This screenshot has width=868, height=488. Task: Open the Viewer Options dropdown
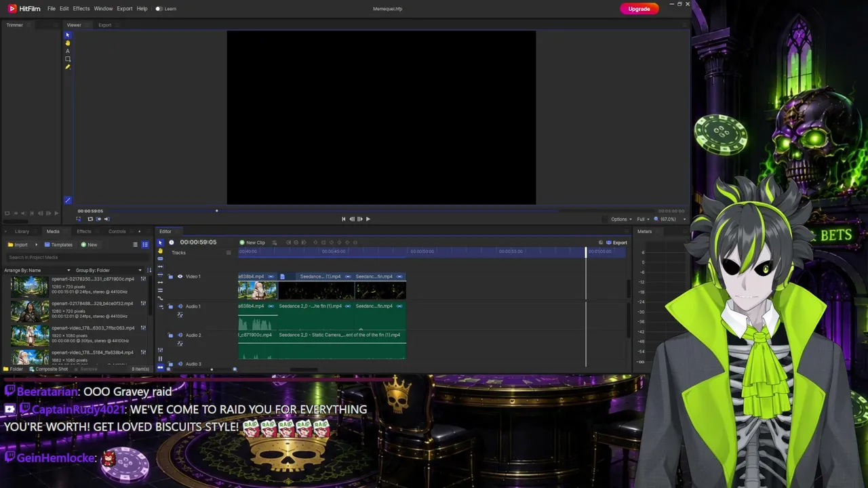pos(620,219)
